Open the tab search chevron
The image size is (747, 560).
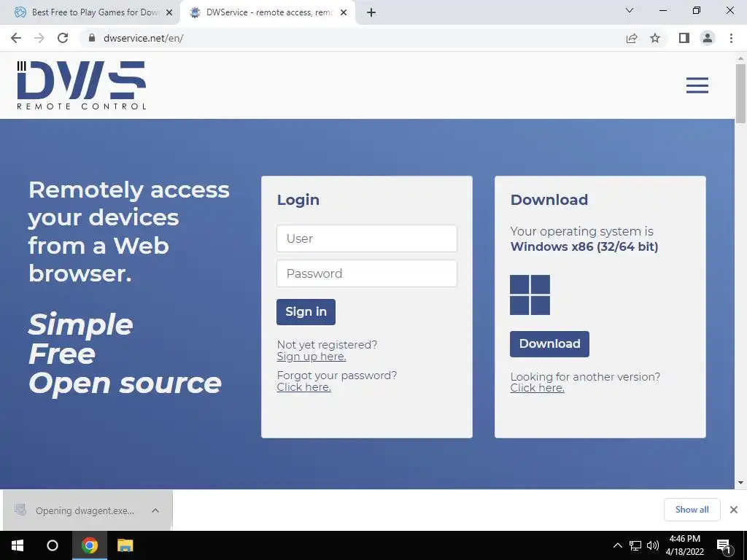pos(630,10)
